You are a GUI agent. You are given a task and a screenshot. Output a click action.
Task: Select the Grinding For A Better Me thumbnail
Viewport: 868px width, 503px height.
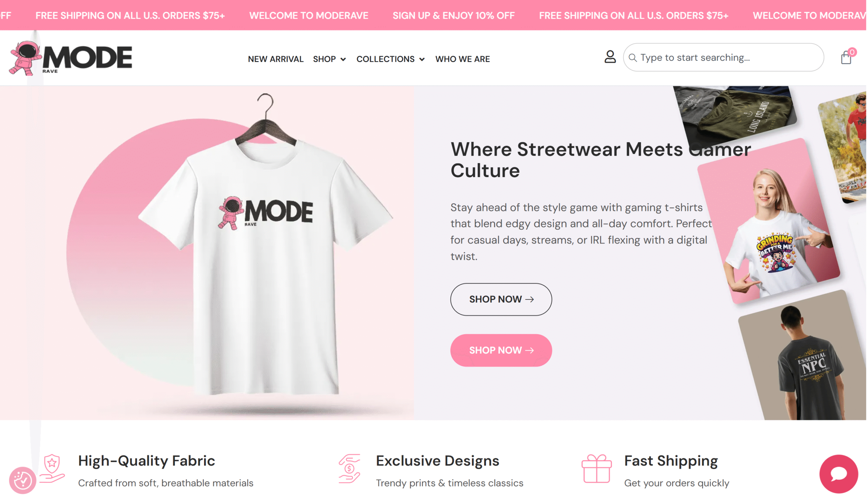pyautogui.click(x=769, y=221)
